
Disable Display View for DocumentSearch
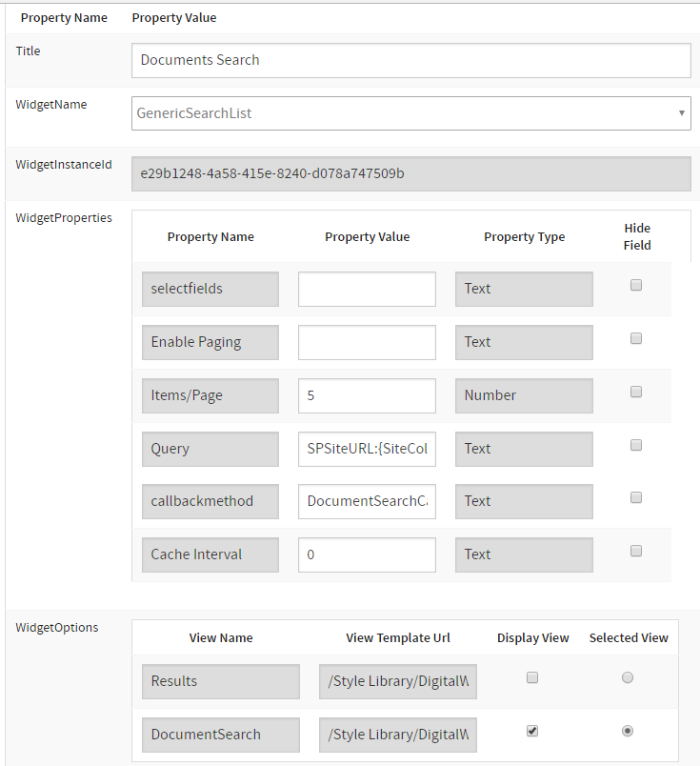[532, 731]
